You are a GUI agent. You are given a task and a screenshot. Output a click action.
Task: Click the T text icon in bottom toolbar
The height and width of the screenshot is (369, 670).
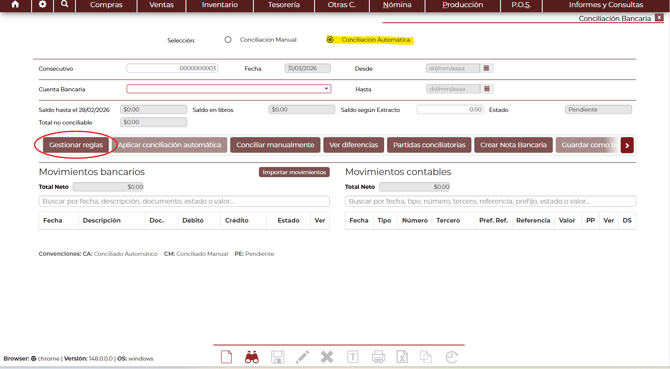353,357
